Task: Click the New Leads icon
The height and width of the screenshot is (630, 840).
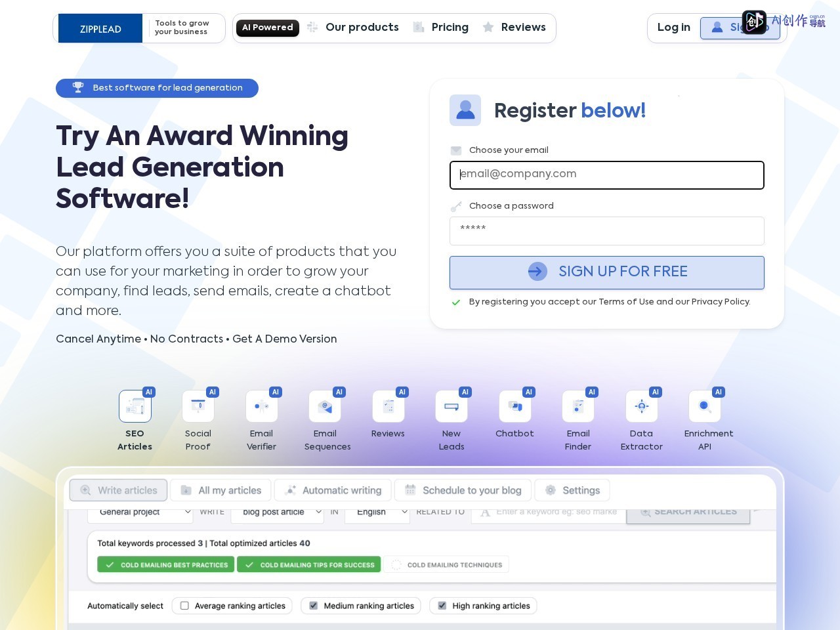Action: click(x=451, y=406)
